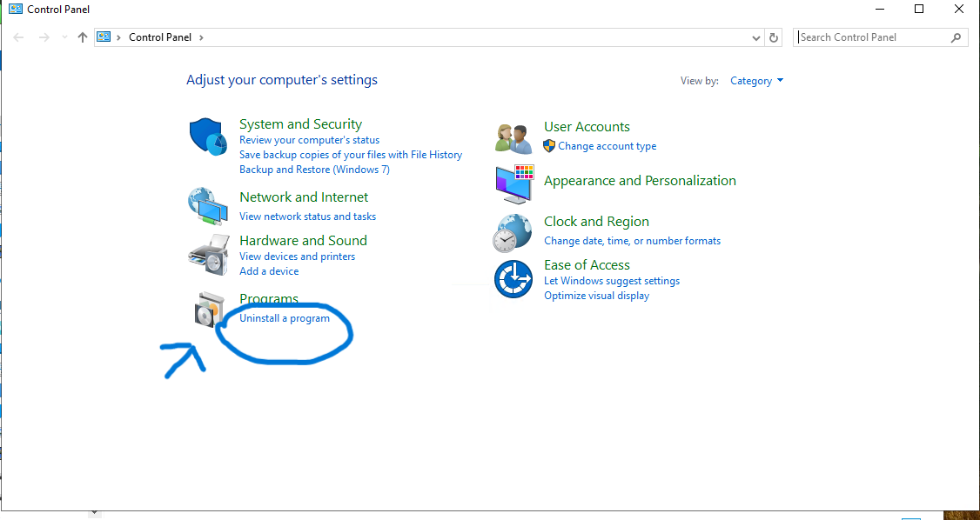Open the View by Category dropdown
This screenshot has height=520, width=980.
pyautogui.click(x=757, y=81)
